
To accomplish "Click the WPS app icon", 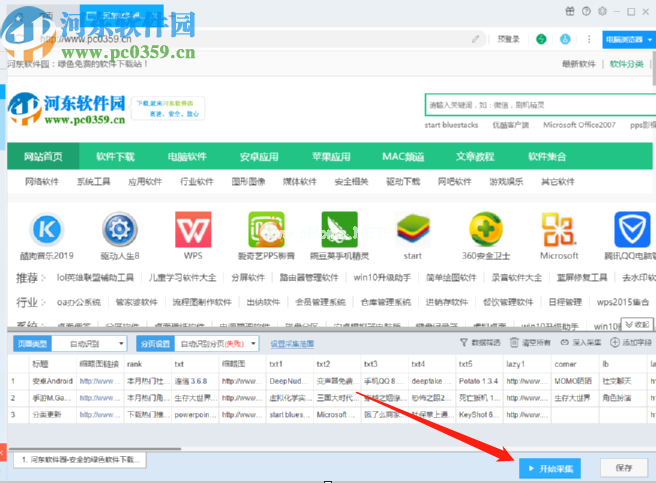I will point(193,229).
